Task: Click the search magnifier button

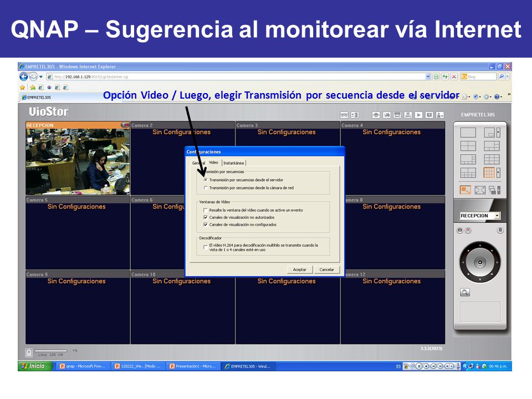Action: (501, 76)
